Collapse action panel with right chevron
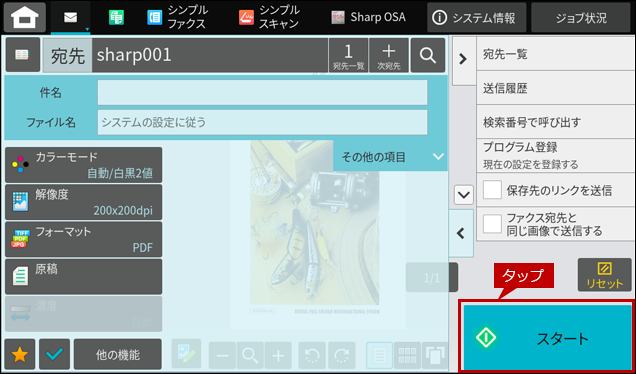This screenshot has width=636, height=374. tap(463, 60)
